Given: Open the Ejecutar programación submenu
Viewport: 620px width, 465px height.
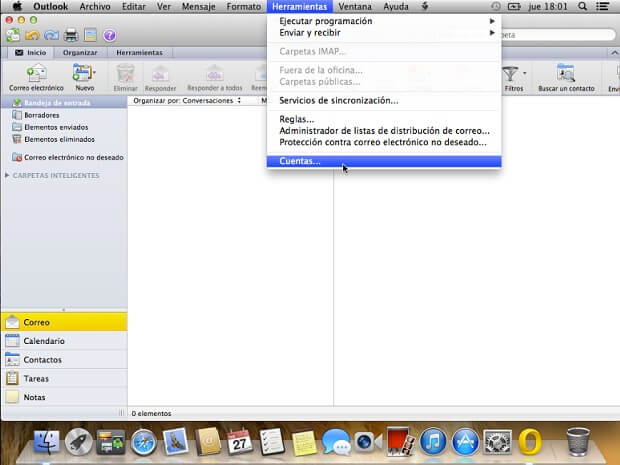Looking at the screenshot, I should [x=384, y=21].
